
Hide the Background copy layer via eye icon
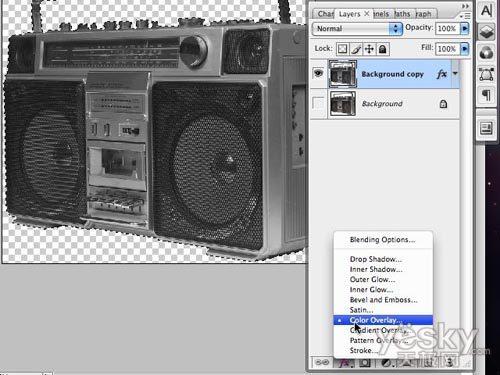318,73
